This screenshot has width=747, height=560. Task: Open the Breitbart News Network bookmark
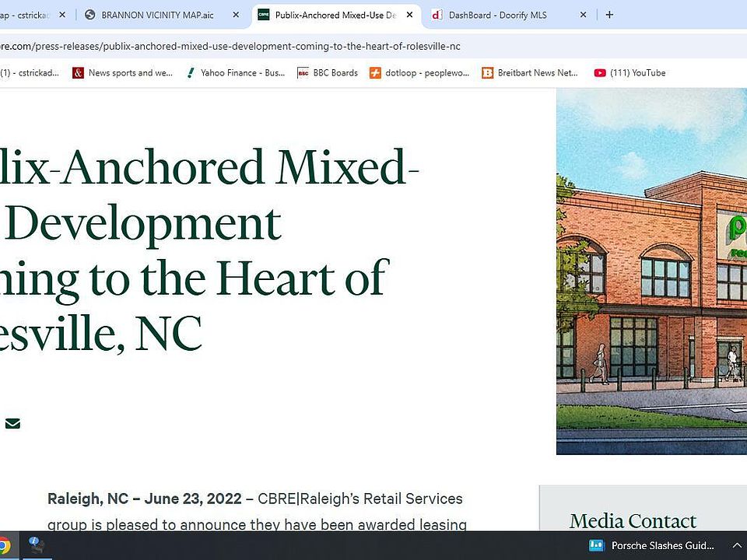[530, 73]
